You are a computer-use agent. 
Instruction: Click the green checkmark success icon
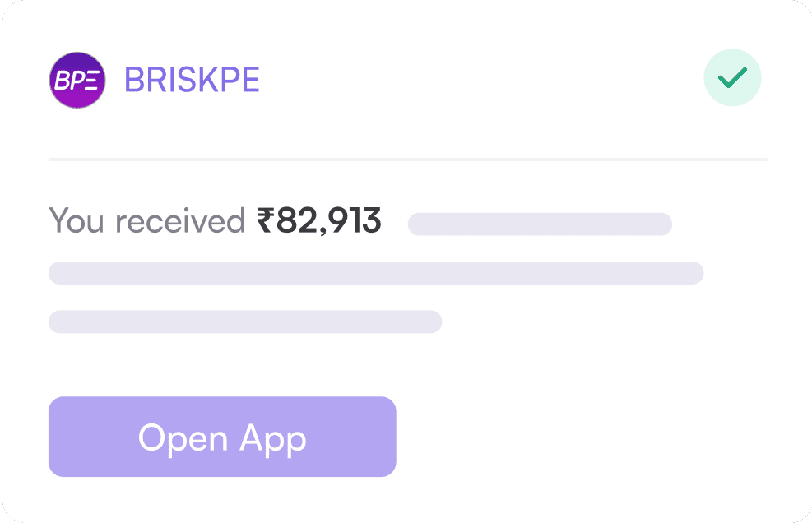tap(732, 79)
